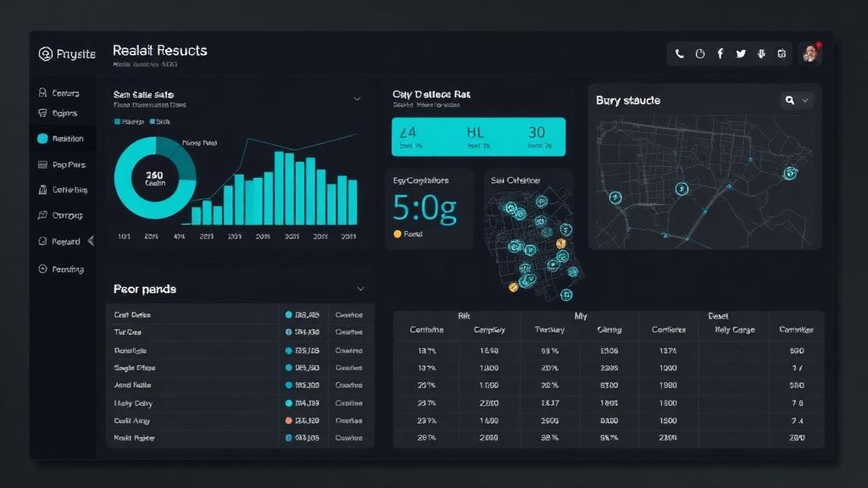Click the power/timer icon beside phone
Viewport: 868px width, 488px height.
pyautogui.click(x=699, y=53)
